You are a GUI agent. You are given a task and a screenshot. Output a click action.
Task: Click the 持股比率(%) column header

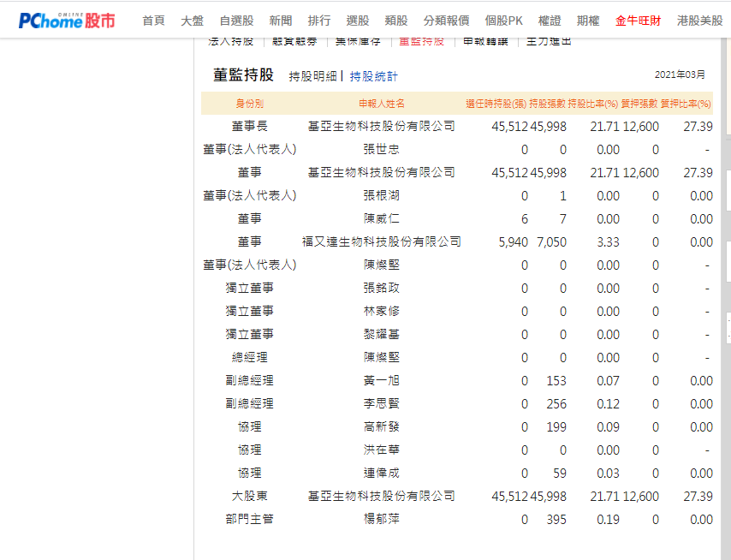[592, 104]
